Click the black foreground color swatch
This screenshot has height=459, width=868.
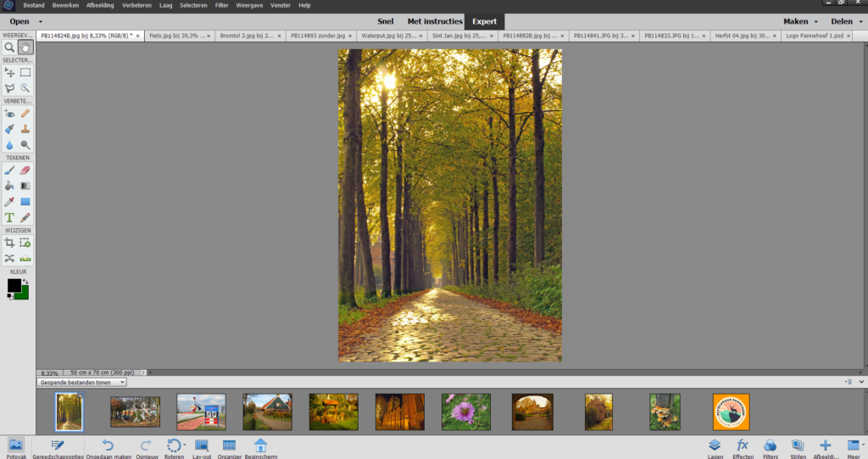pos(14,286)
